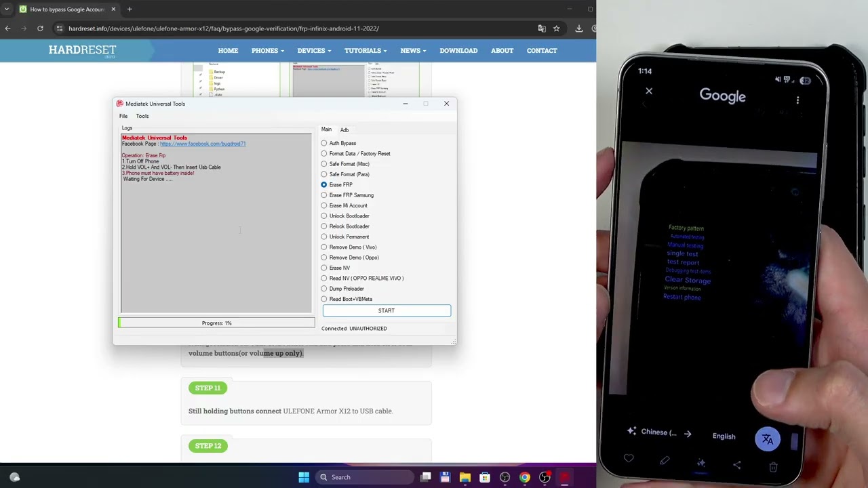Click the HARDRESET site logo
The image size is (868, 488).
[x=82, y=51]
